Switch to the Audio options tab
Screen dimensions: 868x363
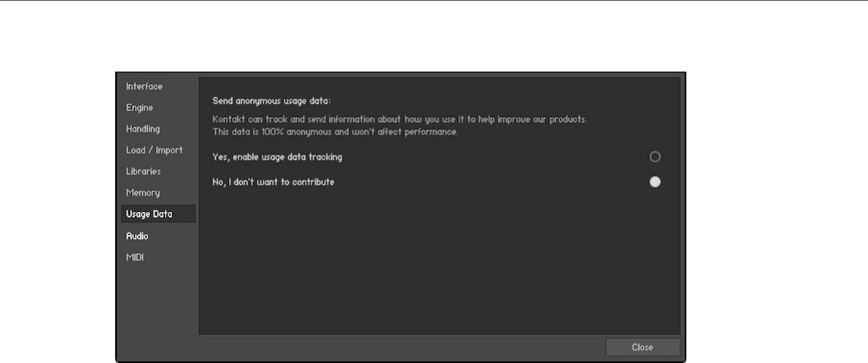point(137,236)
